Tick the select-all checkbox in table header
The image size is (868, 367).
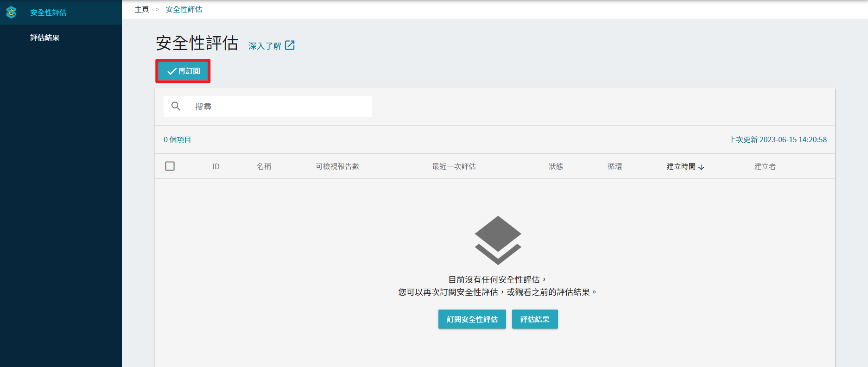tap(170, 166)
